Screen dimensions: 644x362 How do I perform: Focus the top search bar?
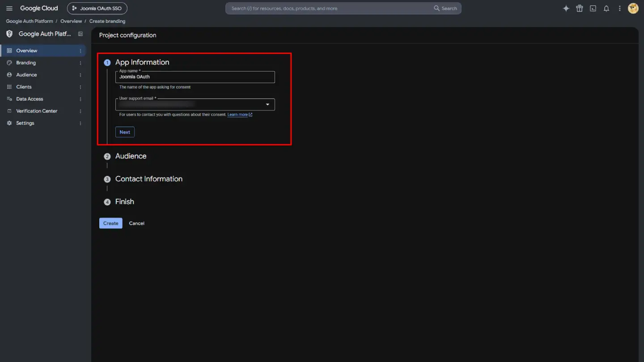point(343,8)
